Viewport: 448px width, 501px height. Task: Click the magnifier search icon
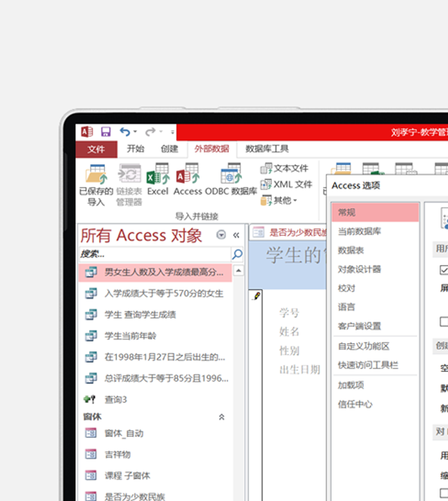tap(237, 255)
